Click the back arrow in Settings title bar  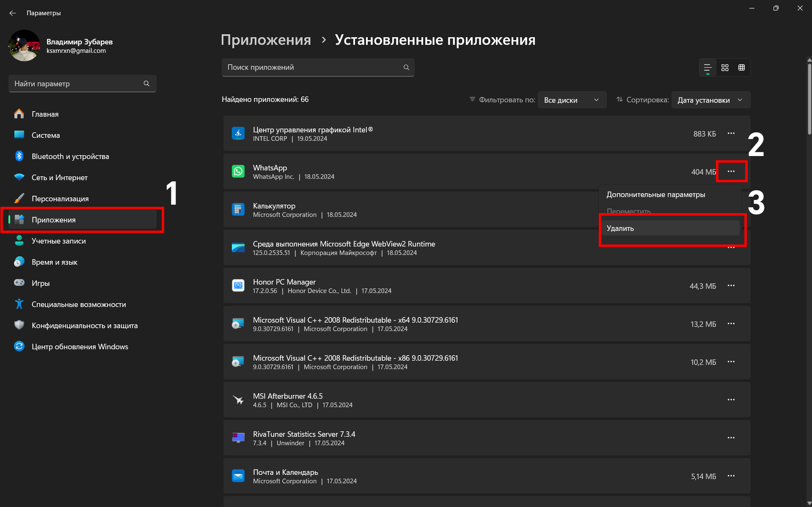click(13, 13)
